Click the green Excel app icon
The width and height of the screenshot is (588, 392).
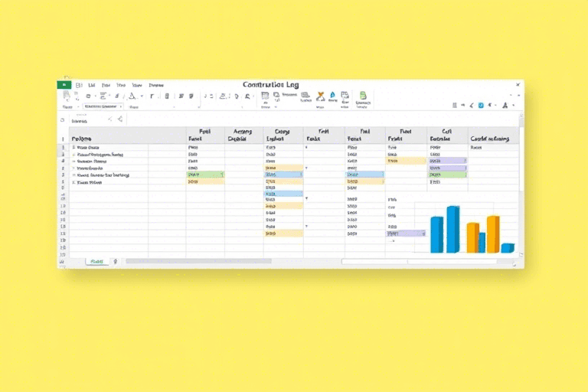pos(64,85)
